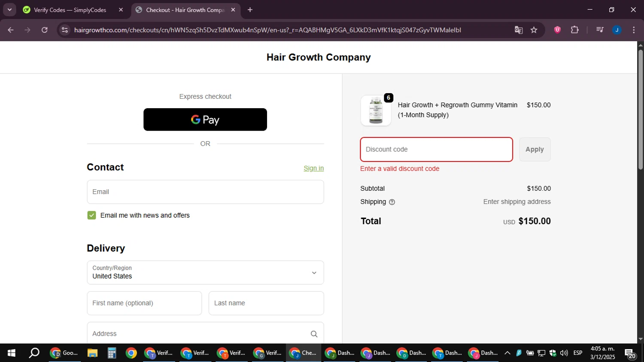Close the Verify Codes — SimplyCodes tab
This screenshot has height=362, width=644.
(121, 10)
